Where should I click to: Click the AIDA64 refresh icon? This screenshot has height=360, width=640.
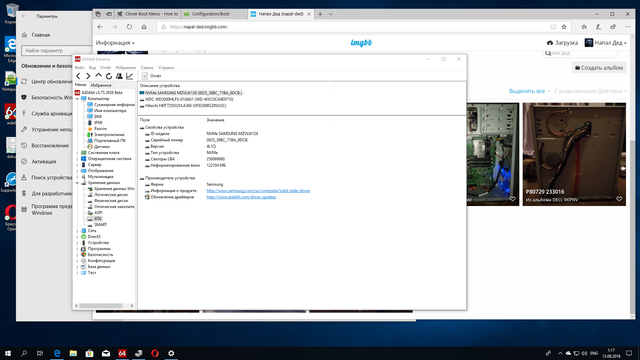tap(109, 76)
